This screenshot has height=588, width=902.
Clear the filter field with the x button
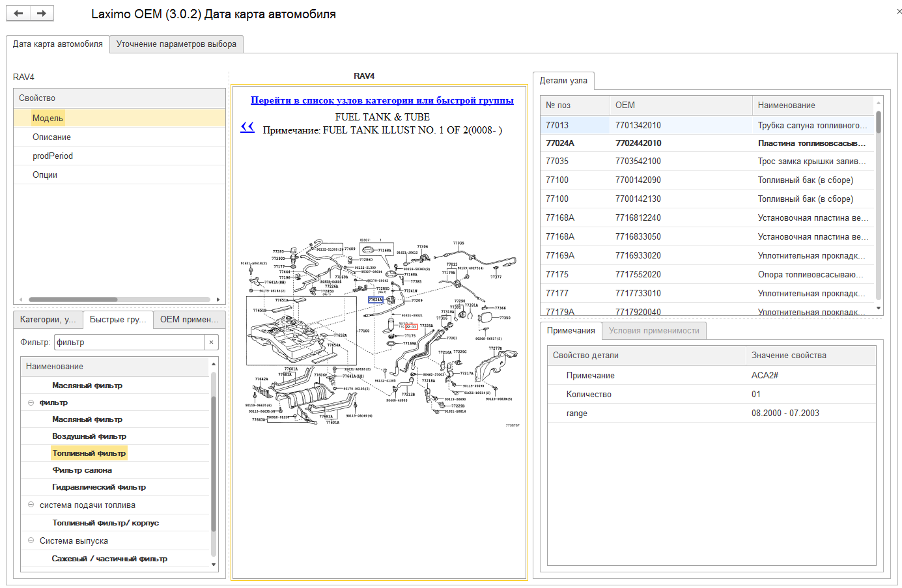[x=211, y=343]
